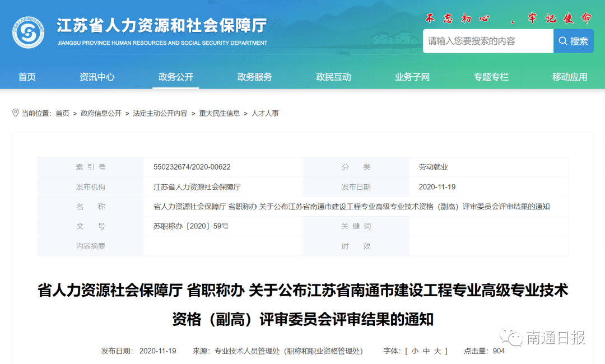Viewport: 605px width, 364px height.
Task: Select the 政务公开 navigation tab
Action: click(176, 77)
